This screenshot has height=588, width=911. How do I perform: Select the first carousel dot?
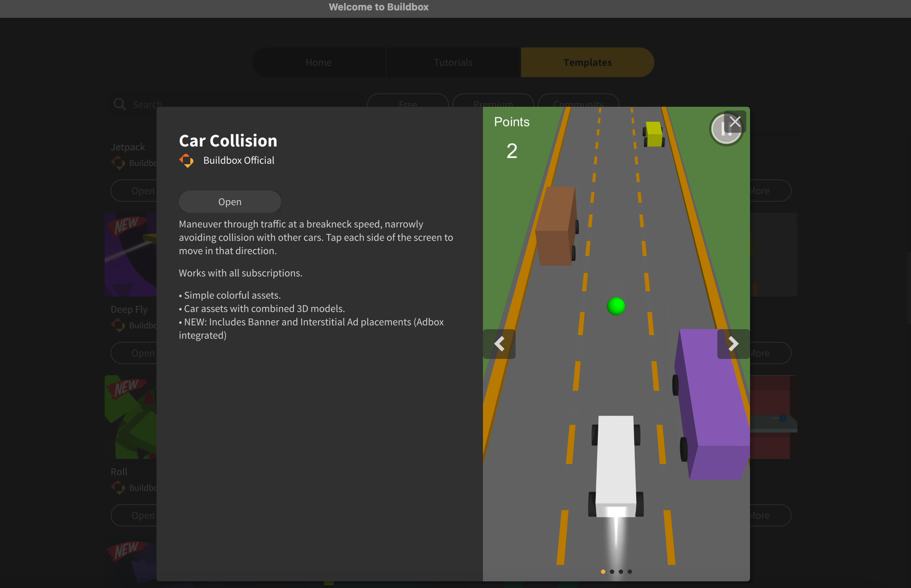(x=603, y=572)
